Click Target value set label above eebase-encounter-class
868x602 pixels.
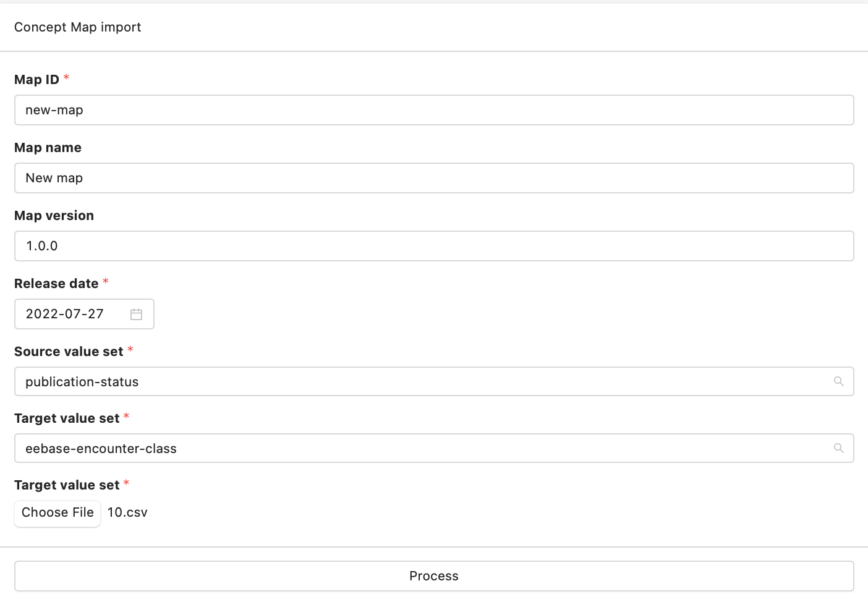coord(67,418)
